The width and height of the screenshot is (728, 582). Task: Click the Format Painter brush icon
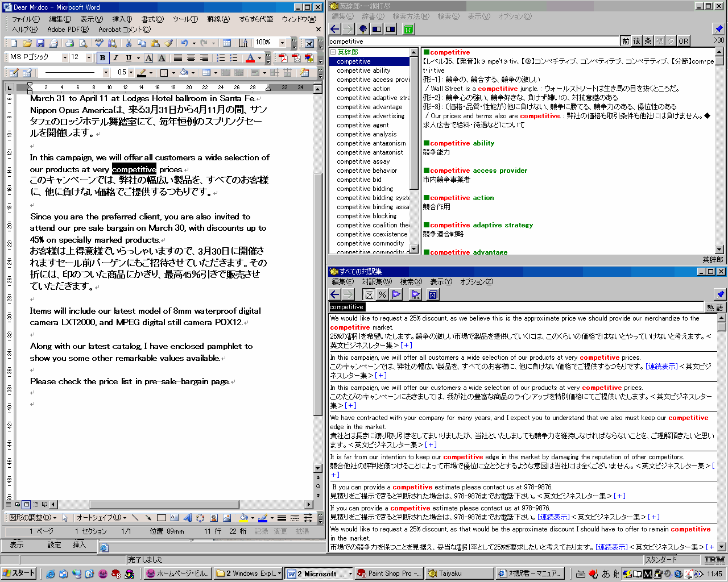169,43
